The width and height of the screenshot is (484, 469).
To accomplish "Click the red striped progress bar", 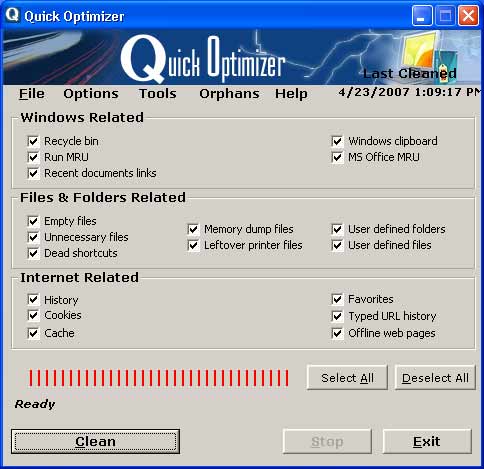I will [x=159, y=378].
